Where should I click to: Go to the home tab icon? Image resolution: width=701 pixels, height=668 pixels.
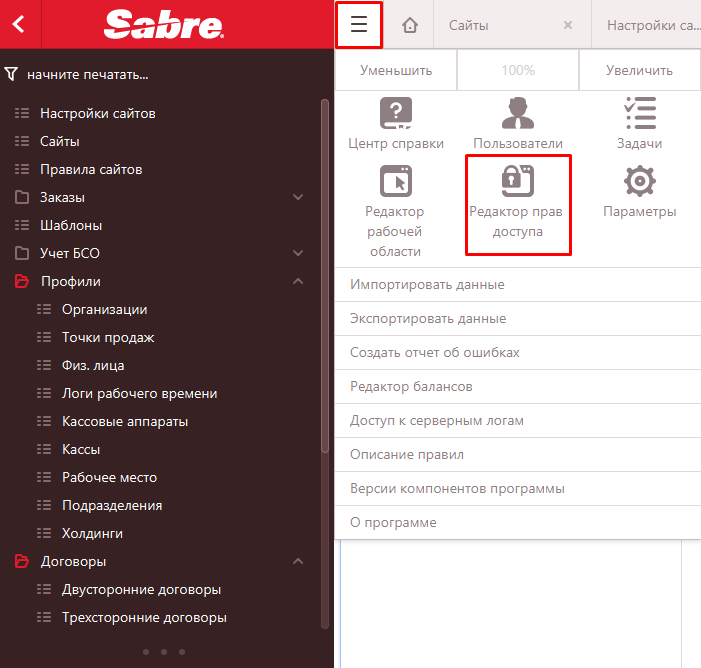click(409, 25)
